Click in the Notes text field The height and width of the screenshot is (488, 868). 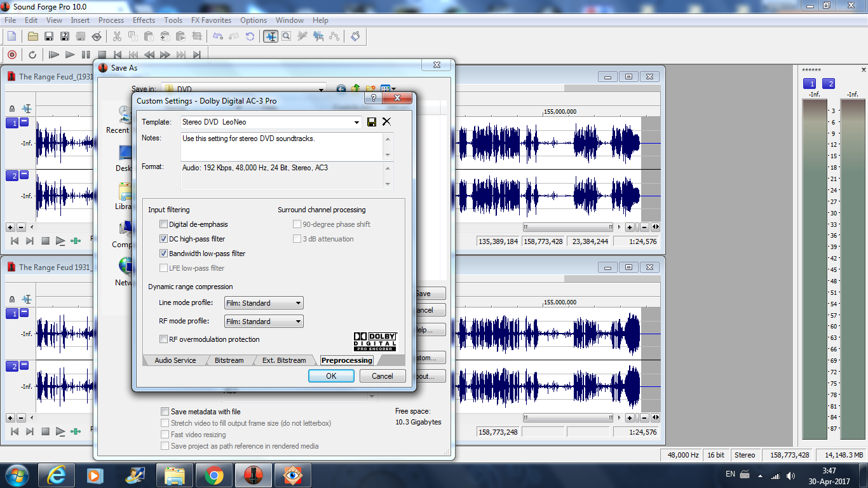point(282,146)
